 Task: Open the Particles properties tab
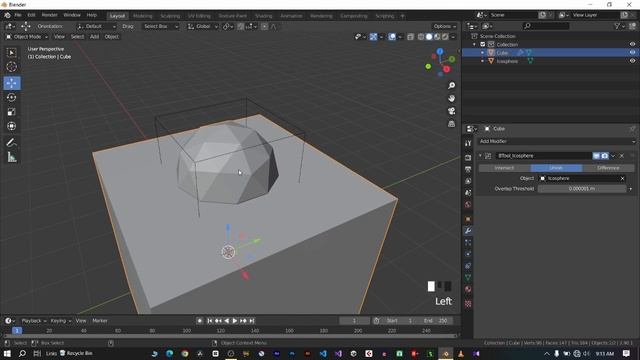click(468, 242)
